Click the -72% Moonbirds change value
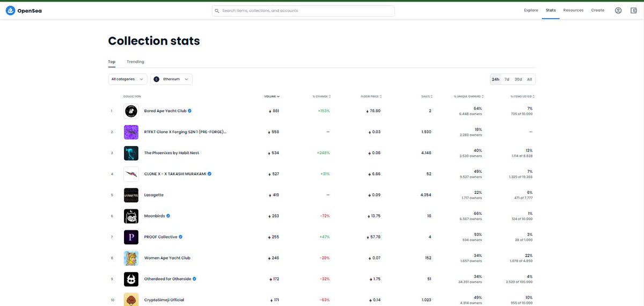 (x=324, y=216)
